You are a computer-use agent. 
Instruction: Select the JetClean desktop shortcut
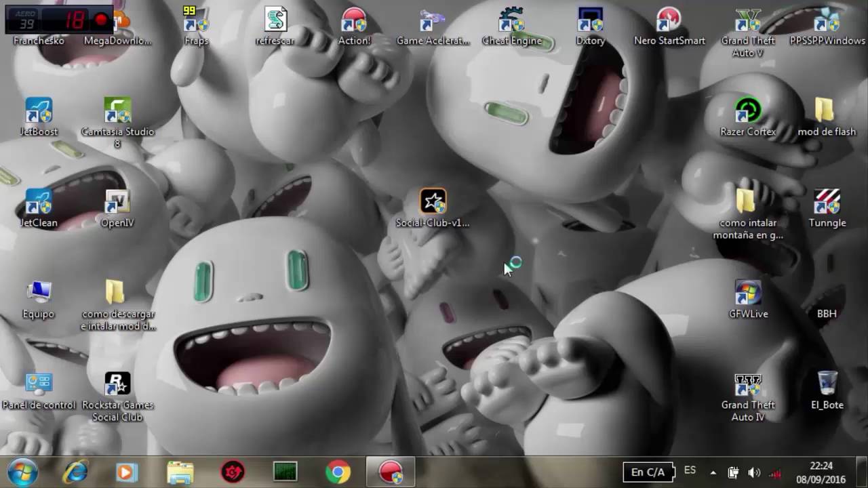pos(39,208)
